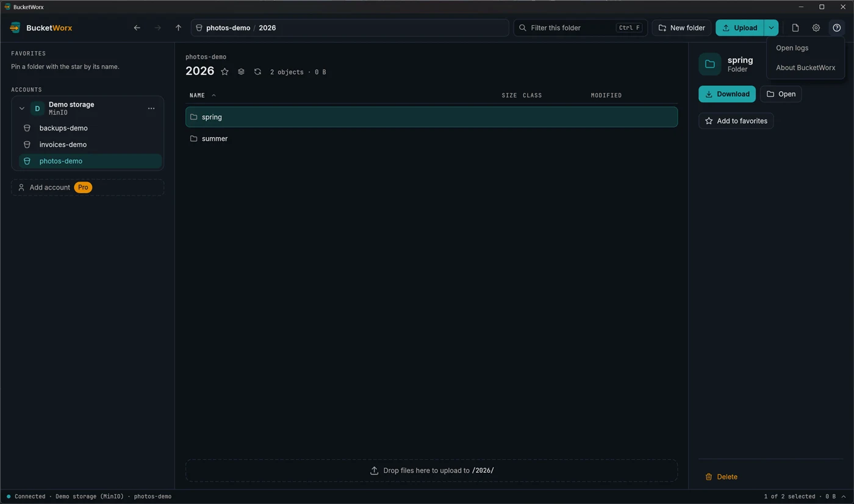The image size is (854, 504).
Task: Open Demo storage three-dot menu
Action: click(x=151, y=108)
